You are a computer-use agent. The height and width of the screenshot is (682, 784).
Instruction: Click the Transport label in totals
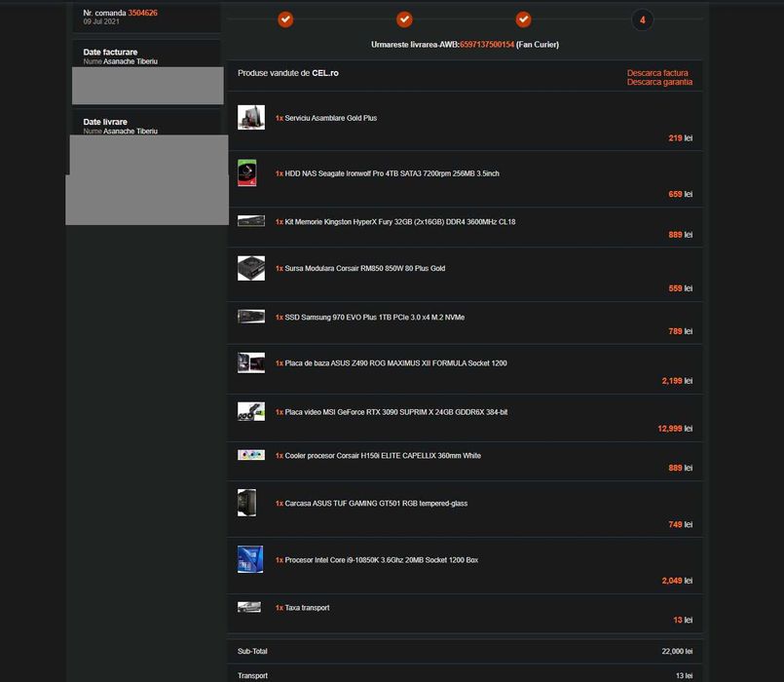[252, 676]
